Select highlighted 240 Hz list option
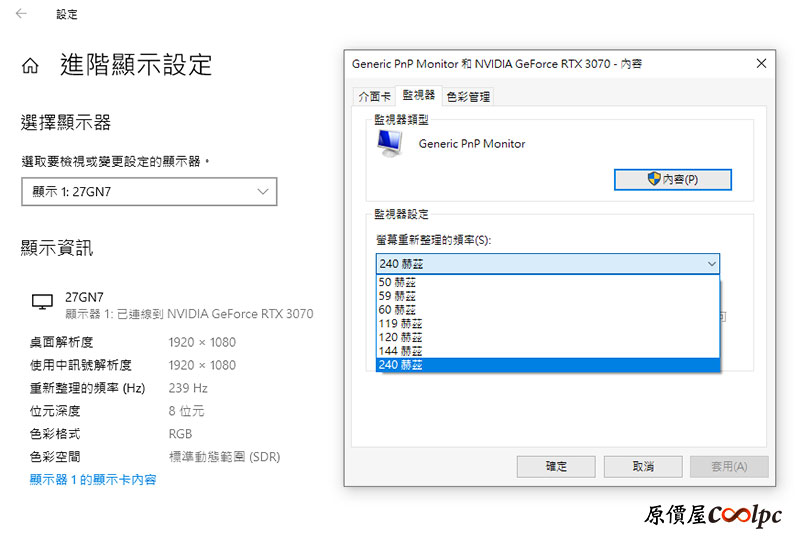The image size is (800, 541). tap(547, 365)
